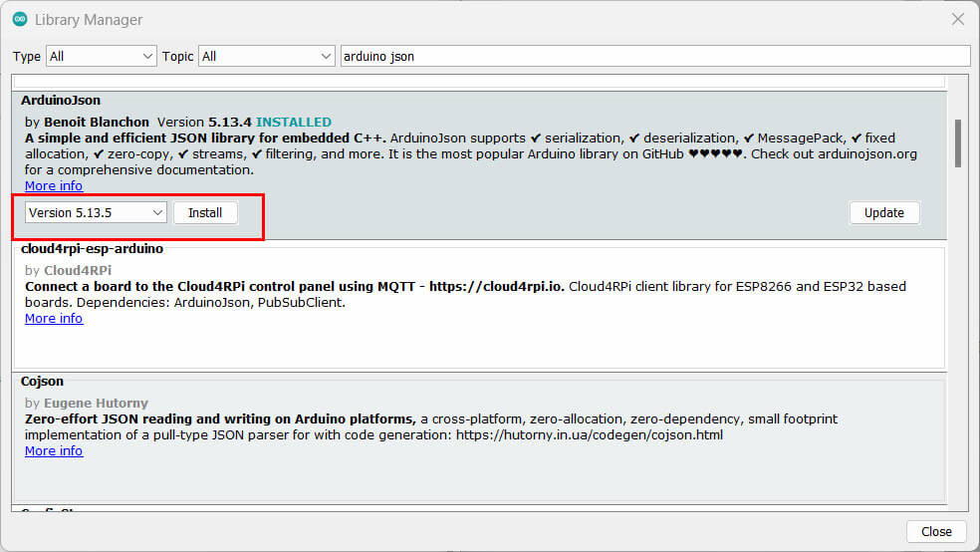Select the ArduinoJson library title
The width and height of the screenshot is (980, 552).
pyautogui.click(x=61, y=100)
